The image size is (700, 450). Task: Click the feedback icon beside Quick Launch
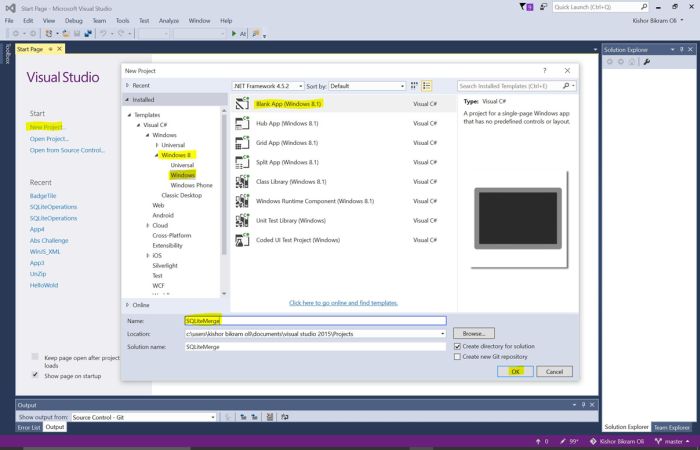click(543, 7)
